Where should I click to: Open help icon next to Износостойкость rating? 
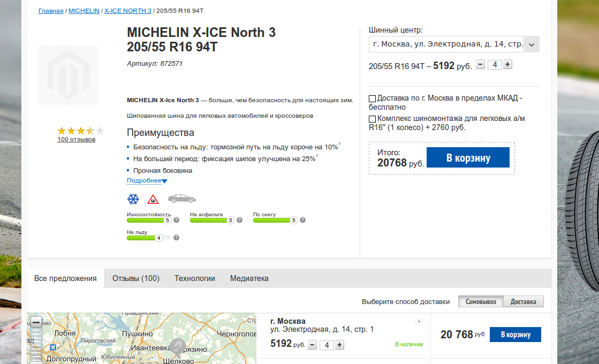[x=176, y=220]
